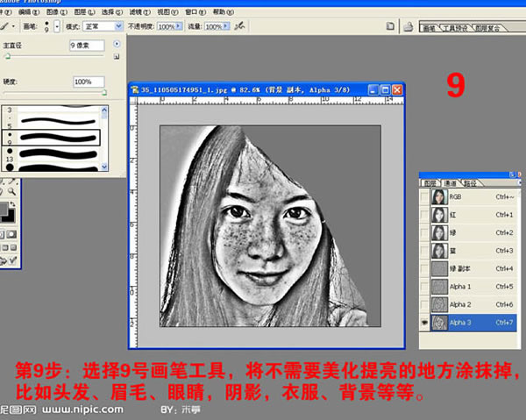Click the airbrush icon in options bar
The height and width of the screenshot is (420, 526).
pos(239,25)
